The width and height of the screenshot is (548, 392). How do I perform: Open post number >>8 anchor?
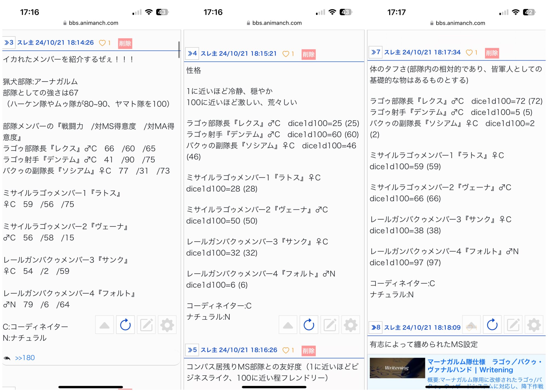376,327
